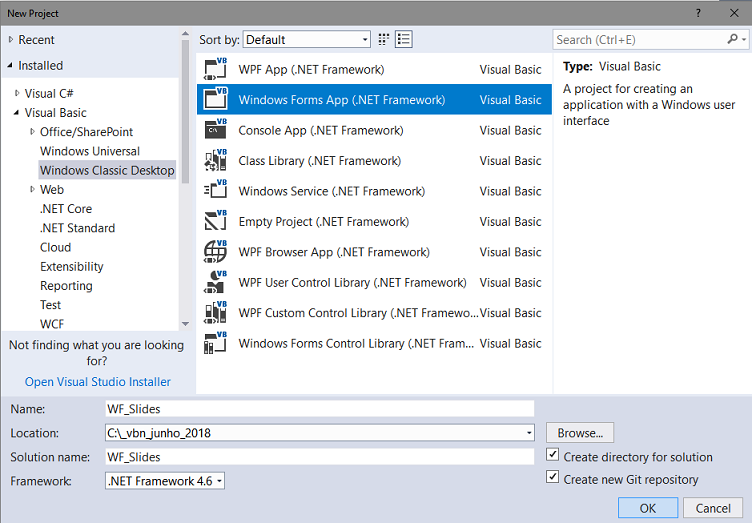Select Empty Project (.NET Framework) template

point(374,221)
